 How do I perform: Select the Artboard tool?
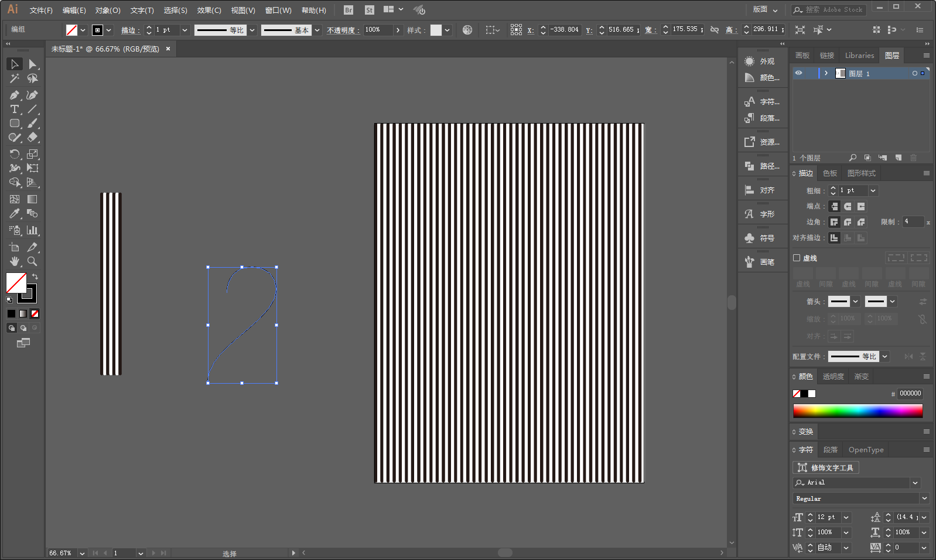point(15,247)
